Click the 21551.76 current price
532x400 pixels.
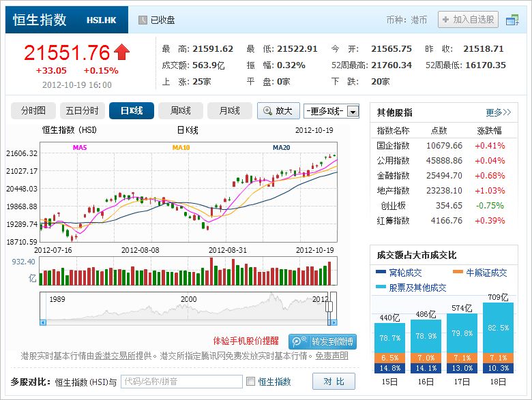67,53
